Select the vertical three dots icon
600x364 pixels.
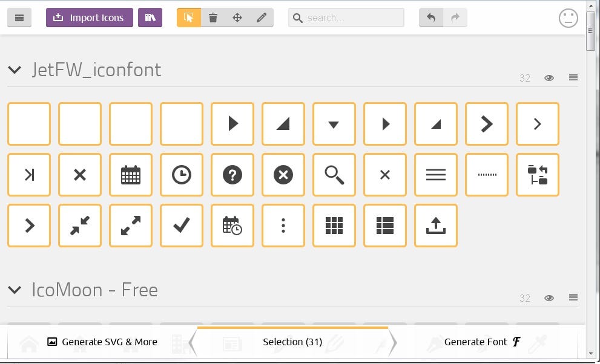click(283, 226)
